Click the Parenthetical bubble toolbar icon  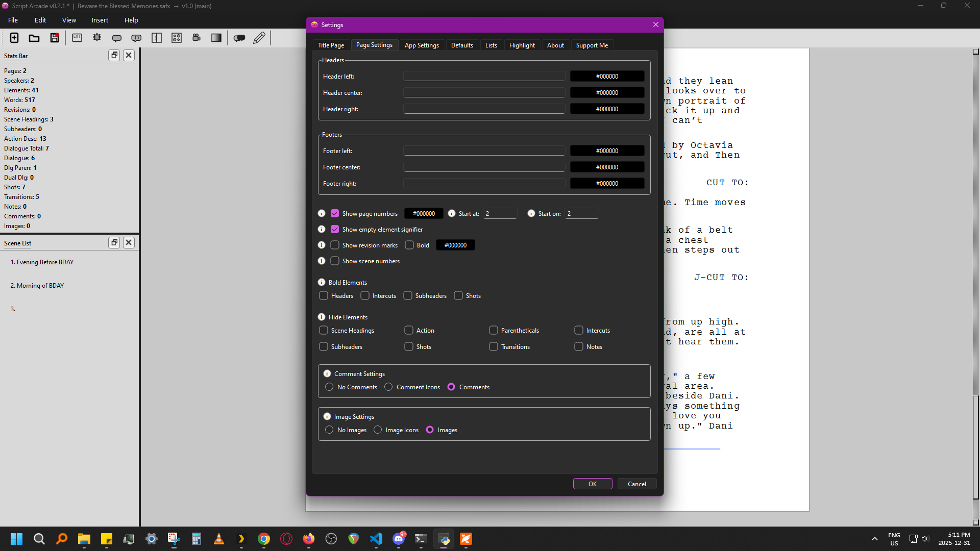[x=136, y=38]
